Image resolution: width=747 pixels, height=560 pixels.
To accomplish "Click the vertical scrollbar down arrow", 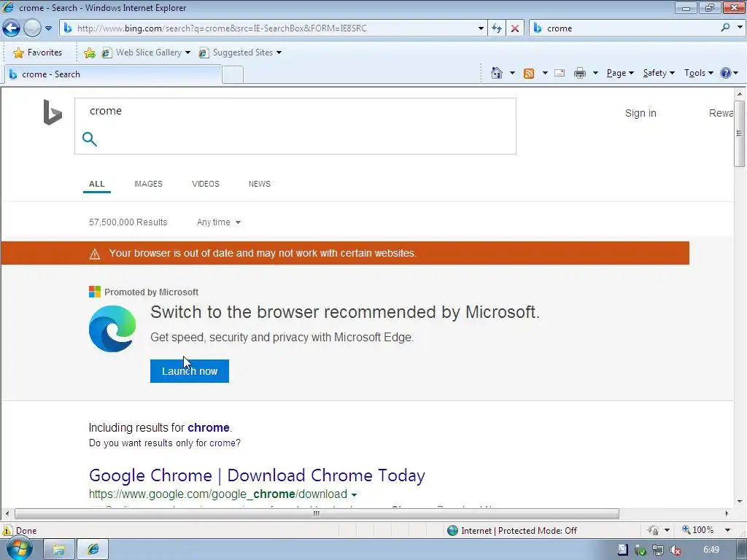I will pyautogui.click(x=740, y=502).
